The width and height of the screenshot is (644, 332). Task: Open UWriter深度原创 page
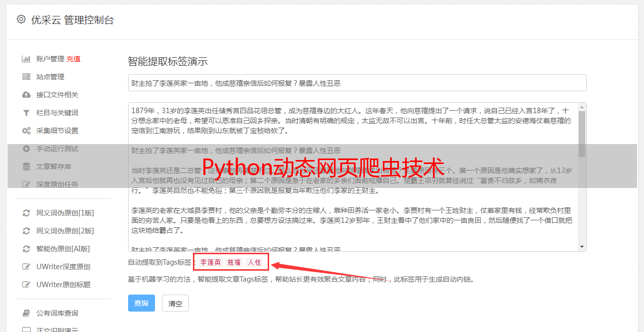click(63, 267)
